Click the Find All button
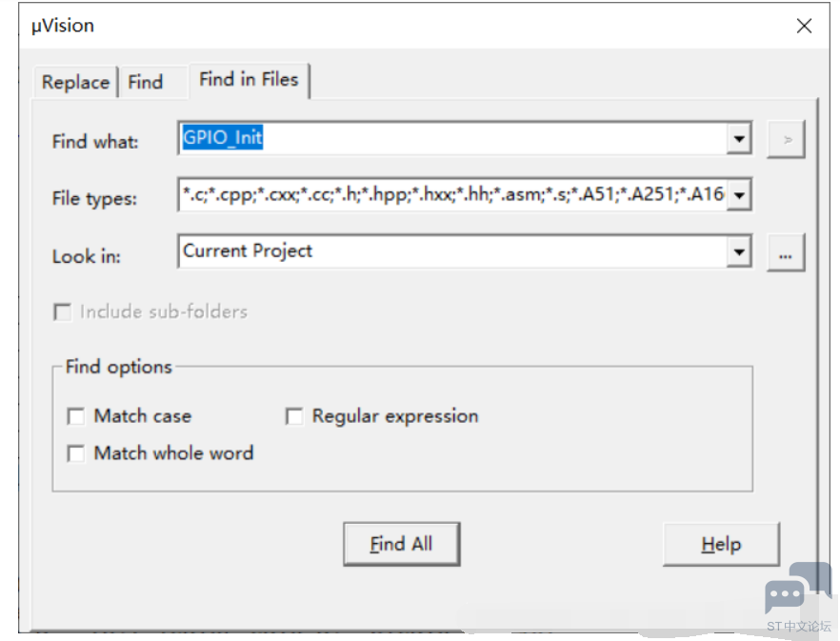Screen dimensions: 840x641 pos(401,545)
